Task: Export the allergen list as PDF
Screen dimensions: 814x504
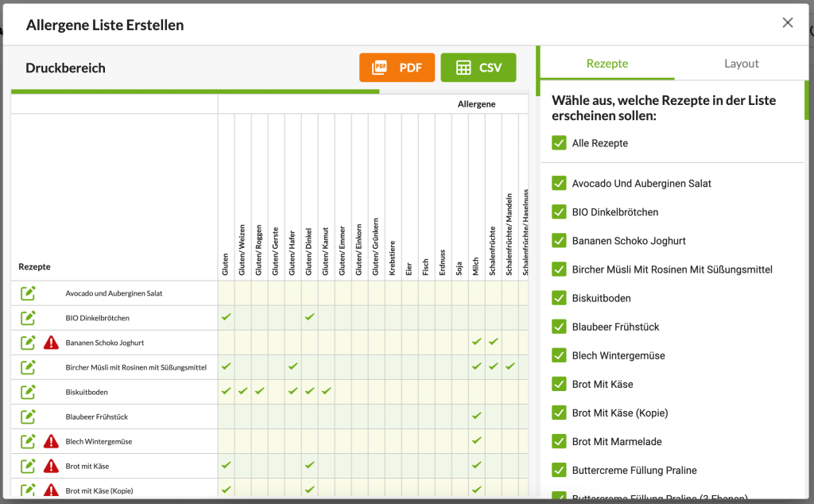Action: pyautogui.click(x=397, y=68)
